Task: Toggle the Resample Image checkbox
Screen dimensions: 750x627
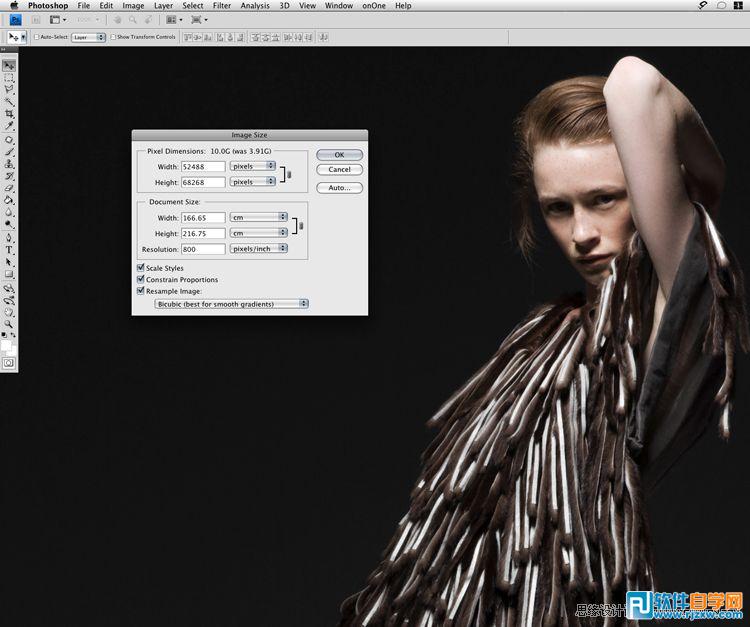Action: tap(140, 291)
